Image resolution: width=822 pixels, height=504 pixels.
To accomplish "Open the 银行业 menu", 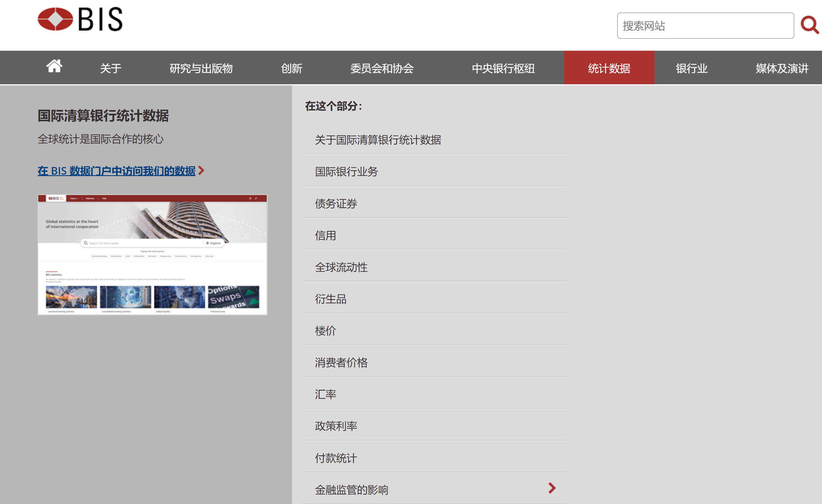I will click(x=691, y=68).
